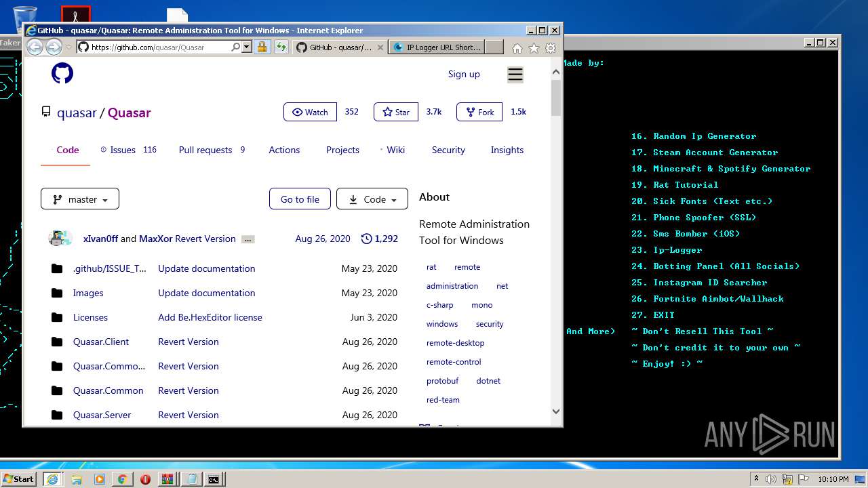
Task: Open the hamburger navigation menu
Action: tap(515, 75)
